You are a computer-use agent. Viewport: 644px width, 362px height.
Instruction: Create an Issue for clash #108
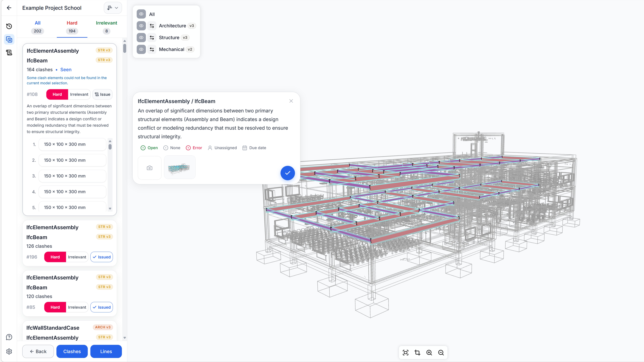[x=102, y=94]
